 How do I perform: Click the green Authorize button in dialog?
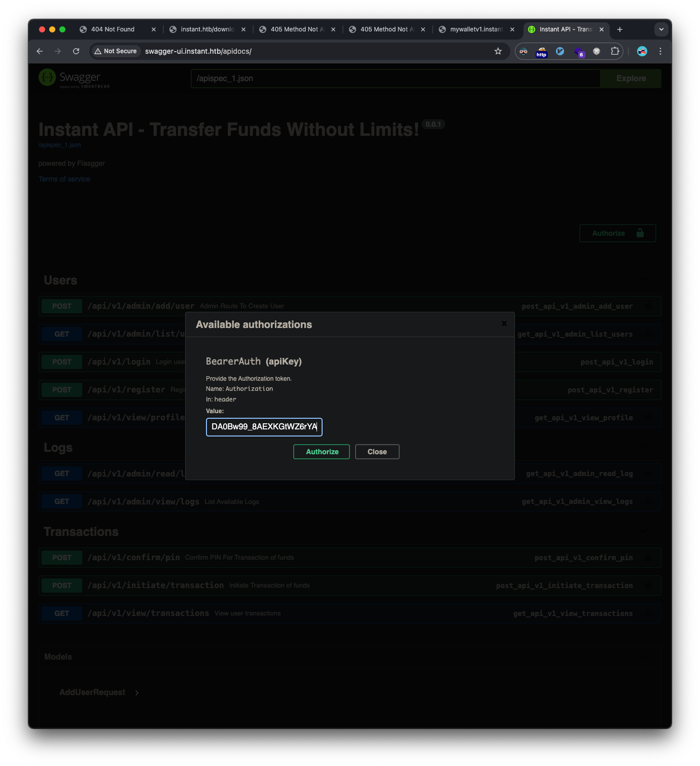point(322,452)
